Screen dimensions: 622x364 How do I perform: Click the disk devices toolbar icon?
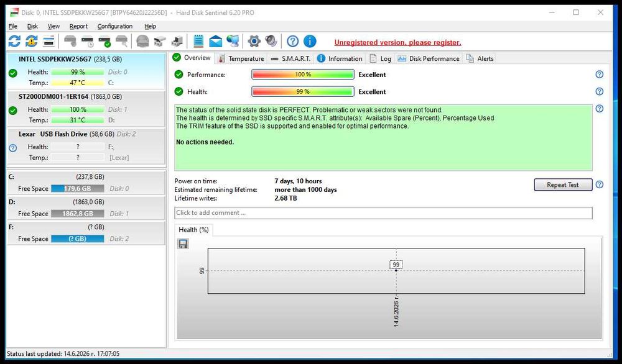point(160,41)
